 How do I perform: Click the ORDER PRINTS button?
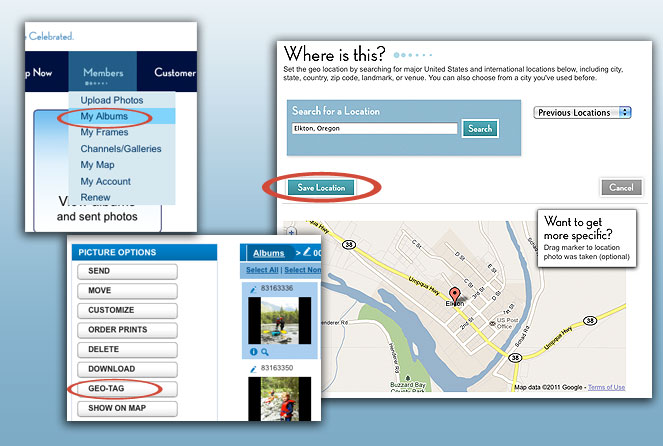127,330
